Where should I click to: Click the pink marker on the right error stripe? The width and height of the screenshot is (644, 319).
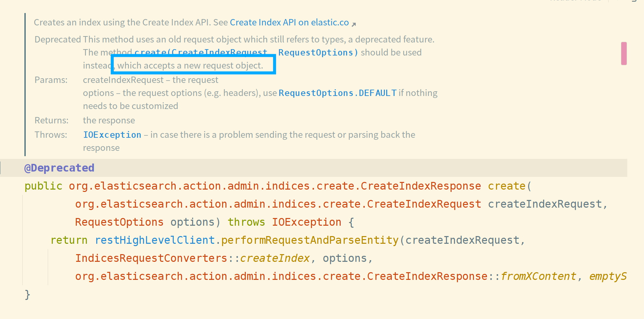click(x=624, y=53)
